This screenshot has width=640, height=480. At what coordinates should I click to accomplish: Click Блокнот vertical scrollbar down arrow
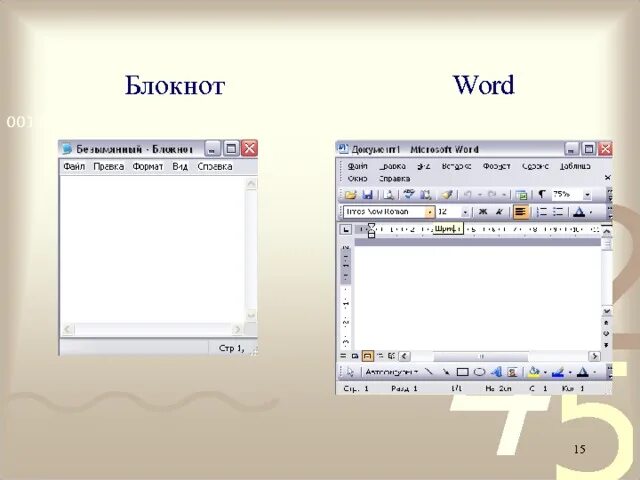coord(251,315)
